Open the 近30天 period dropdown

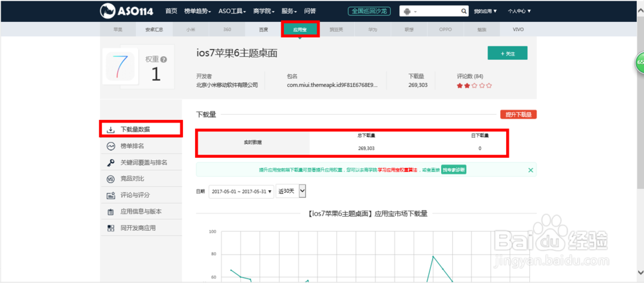pos(291,191)
